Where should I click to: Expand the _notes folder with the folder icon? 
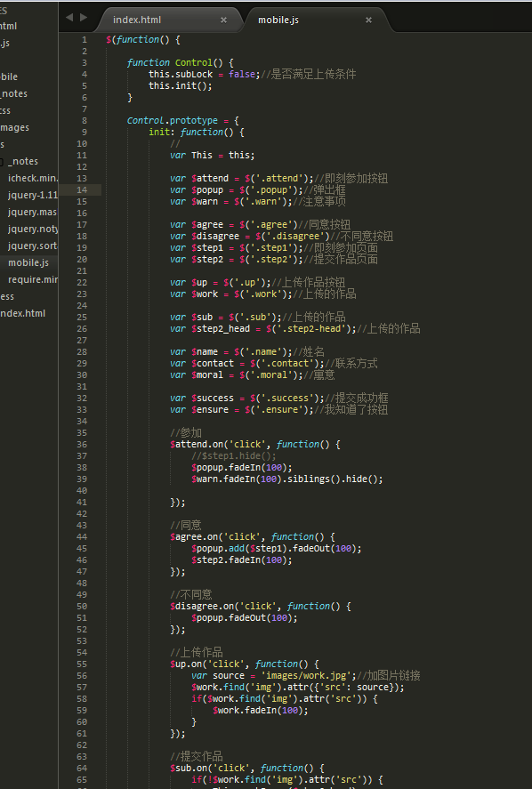point(20,162)
